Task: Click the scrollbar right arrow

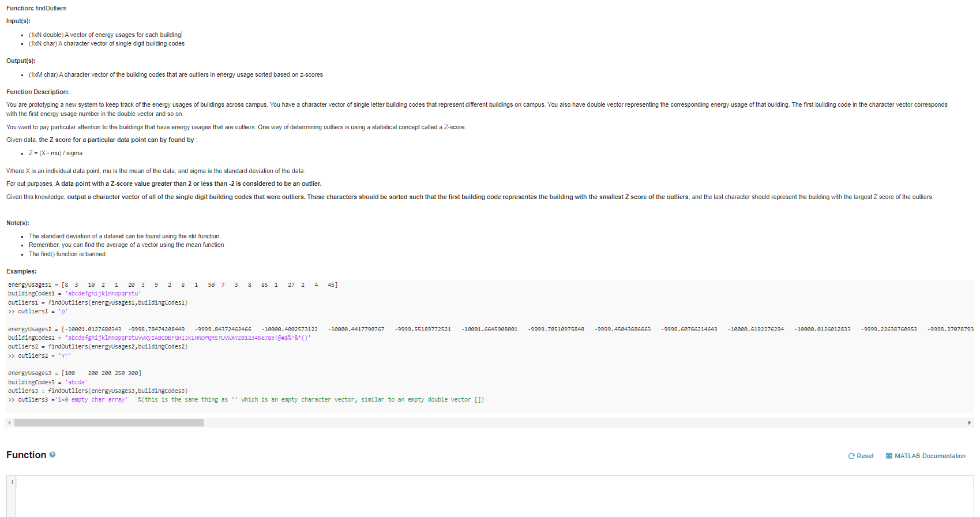Action: pyautogui.click(x=969, y=422)
